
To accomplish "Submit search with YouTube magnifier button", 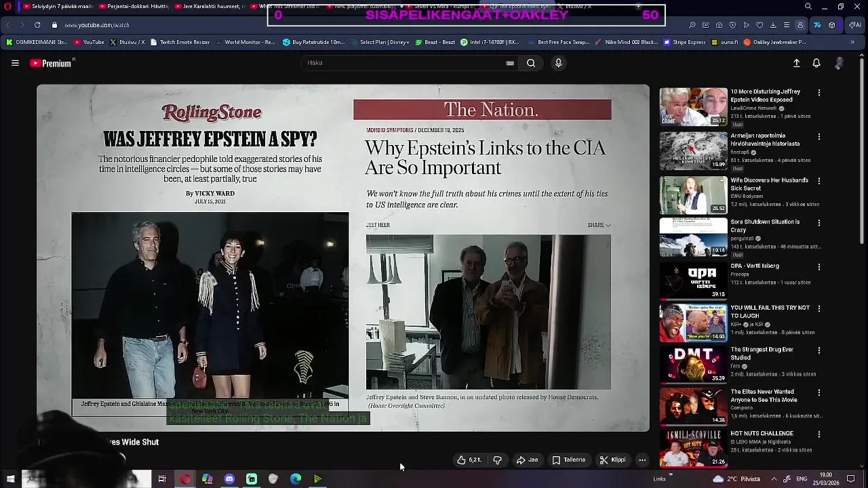I will pos(531,63).
